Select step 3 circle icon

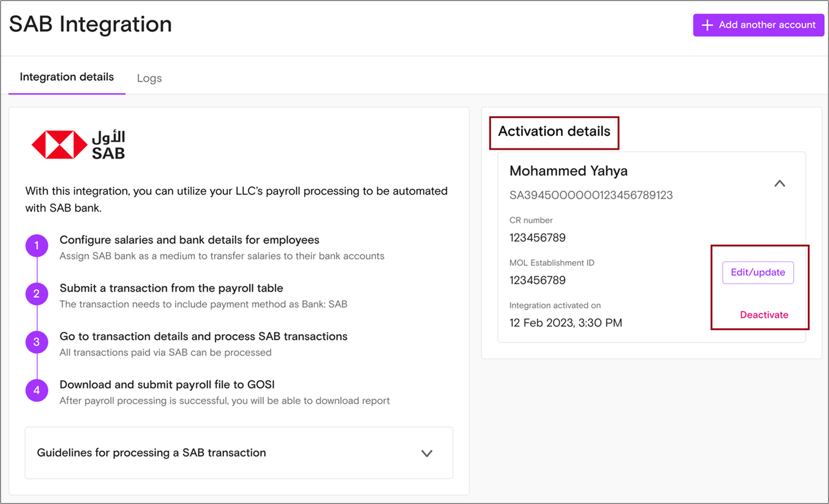click(37, 342)
